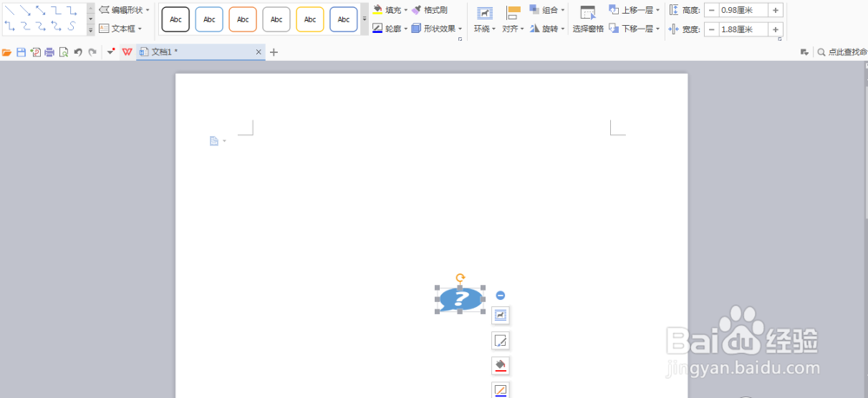Select the straight line shape

[10, 10]
